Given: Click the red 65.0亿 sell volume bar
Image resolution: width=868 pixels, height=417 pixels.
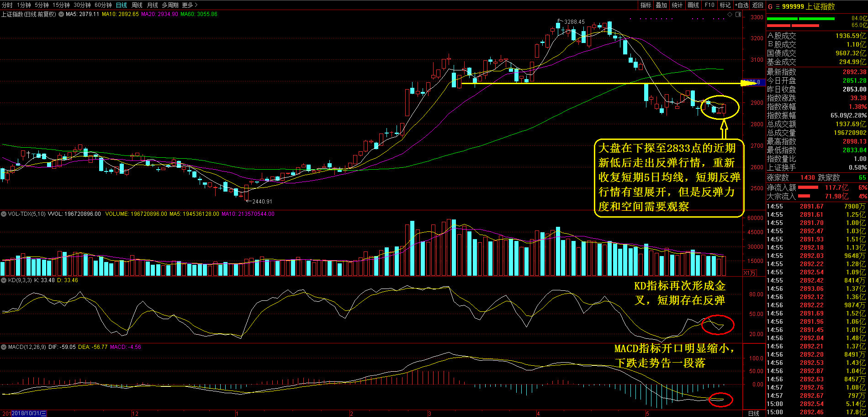Looking at the screenshot, I should tap(793, 26).
